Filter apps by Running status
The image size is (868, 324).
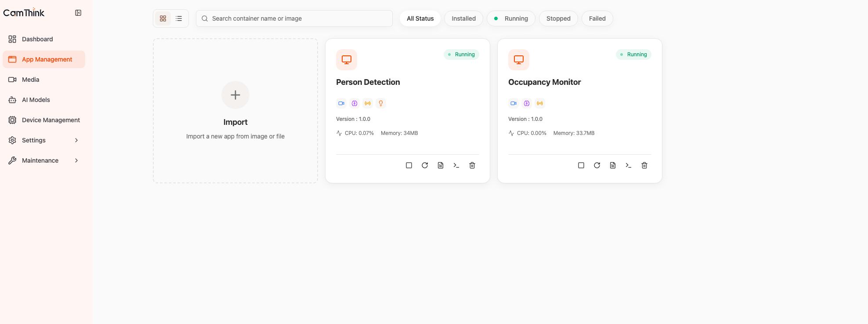tap(511, 18)
